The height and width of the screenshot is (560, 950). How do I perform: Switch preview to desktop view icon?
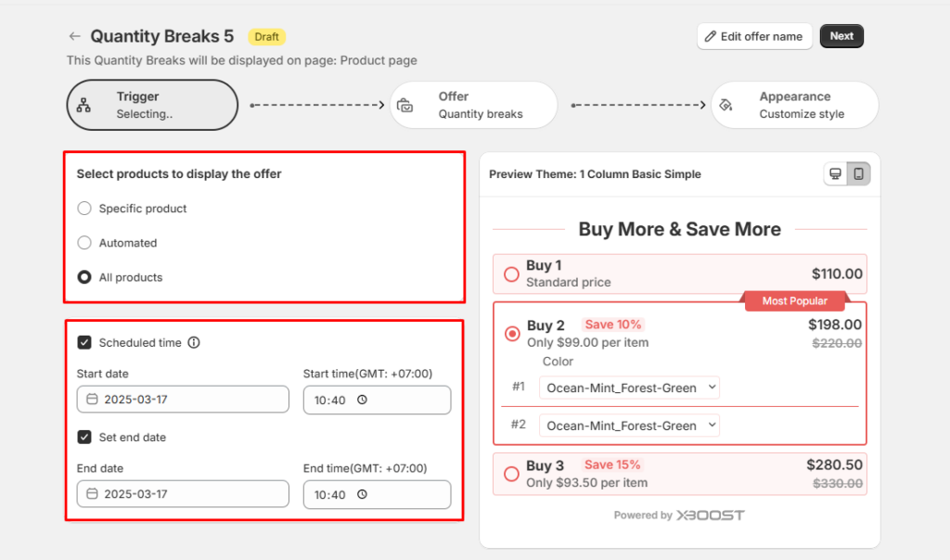point(835,174)
